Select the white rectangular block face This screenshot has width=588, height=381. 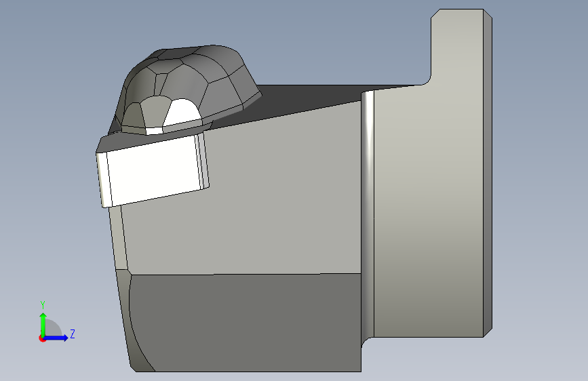pyautogui.click(x=154, y=169)
